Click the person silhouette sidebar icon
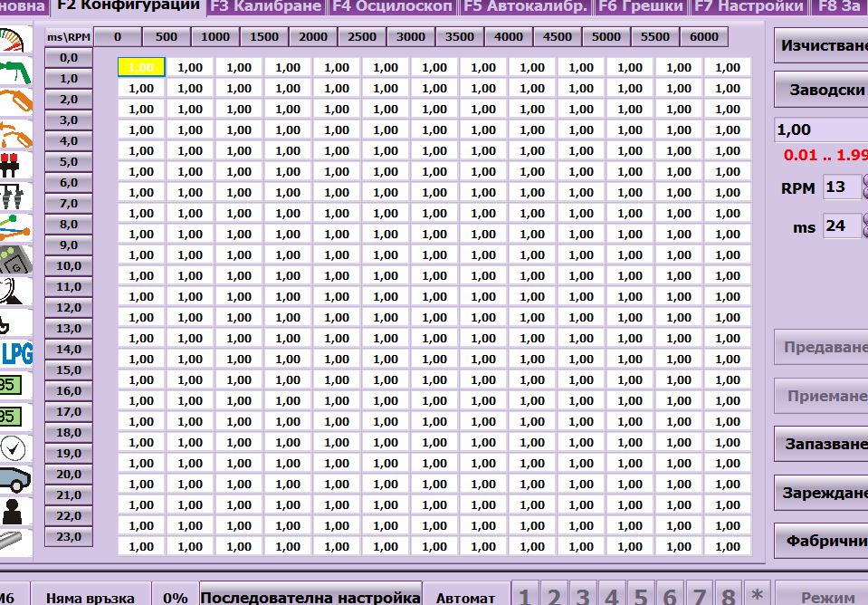The image size is (868, 605). [15, 510]
